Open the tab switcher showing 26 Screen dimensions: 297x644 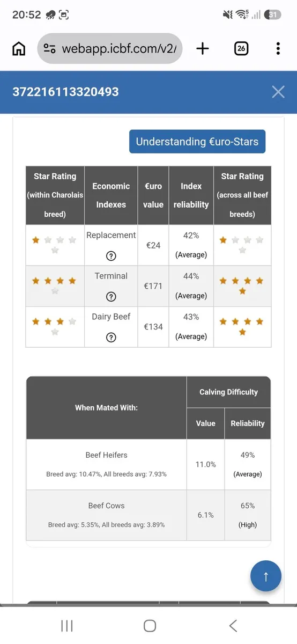(241, 49)
